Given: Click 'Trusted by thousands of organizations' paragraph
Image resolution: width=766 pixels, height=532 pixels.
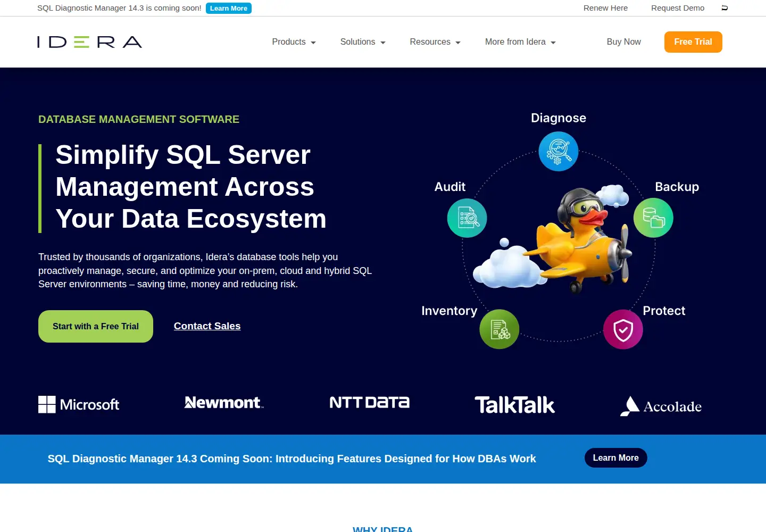Looking at the screenshot, I should [205, 271].
